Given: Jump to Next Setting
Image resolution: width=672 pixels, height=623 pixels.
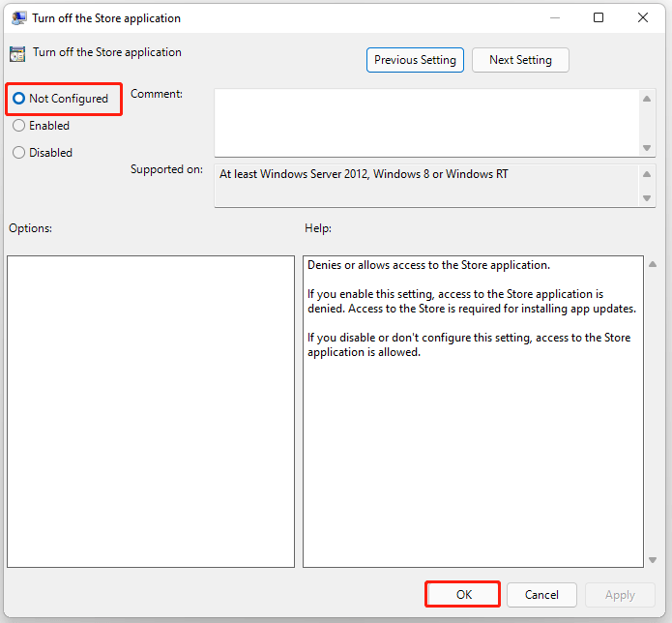Looking at the screenshot, I should point(520,60).
